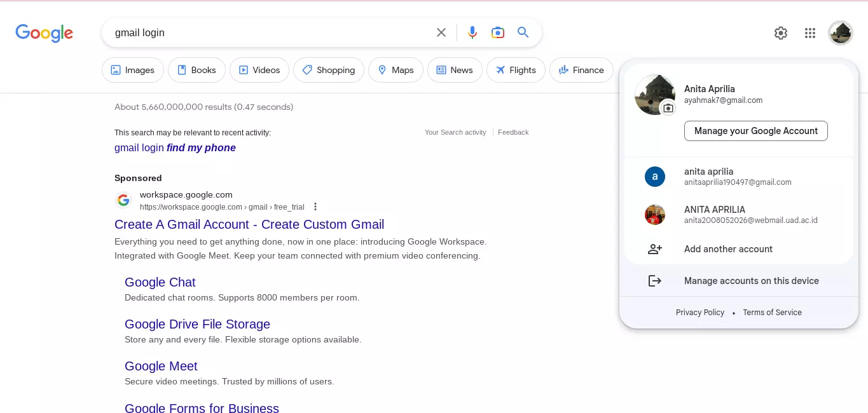This screenshot has height=413, width=868.
Task: Click the ANITA APRILIA webmail account photo
Action: pos(655,215)
